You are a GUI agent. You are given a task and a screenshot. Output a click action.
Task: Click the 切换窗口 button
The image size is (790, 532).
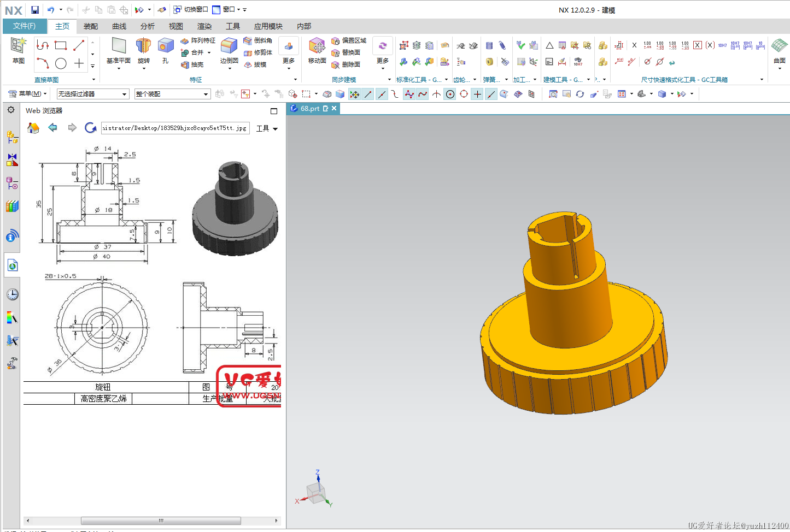[x=191, y=9]
